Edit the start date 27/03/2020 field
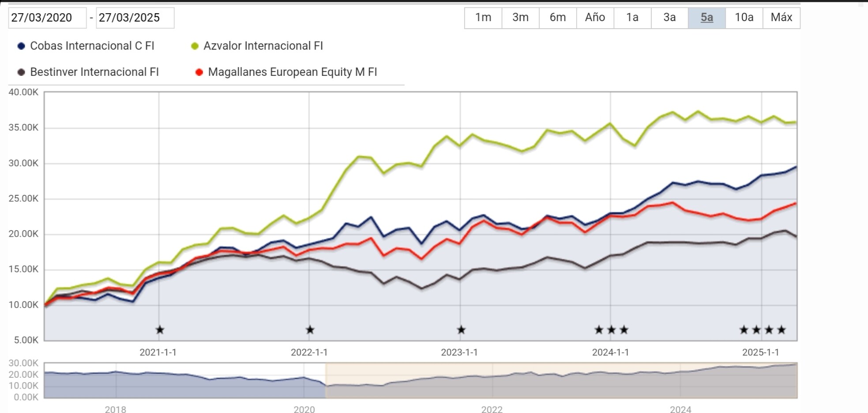 click(x=47, y=18)
